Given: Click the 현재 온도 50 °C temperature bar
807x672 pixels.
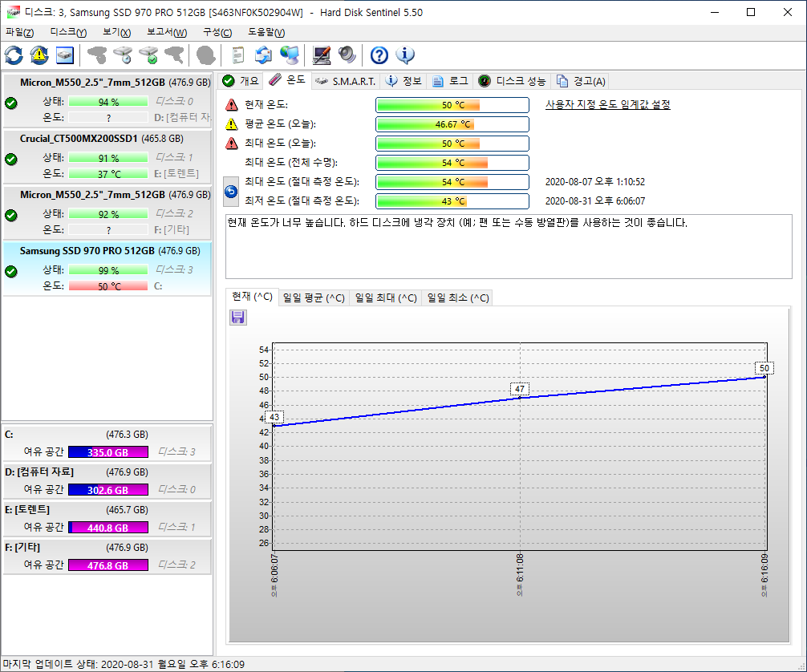Looking at the screenshot, I should tap(452, 105).
